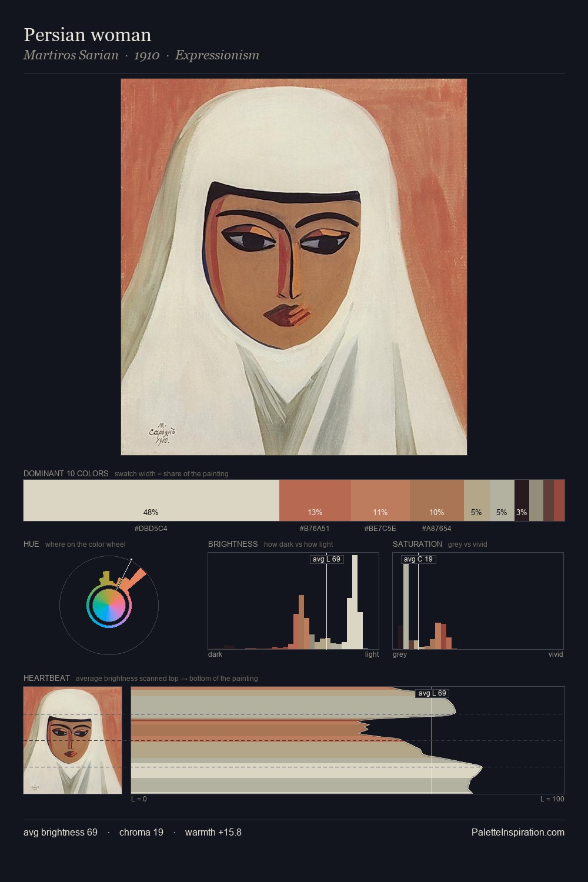Click the 'warmth +15.8' footer text
The height and width of the screenshot is (882, 588).
coord(213,833)
